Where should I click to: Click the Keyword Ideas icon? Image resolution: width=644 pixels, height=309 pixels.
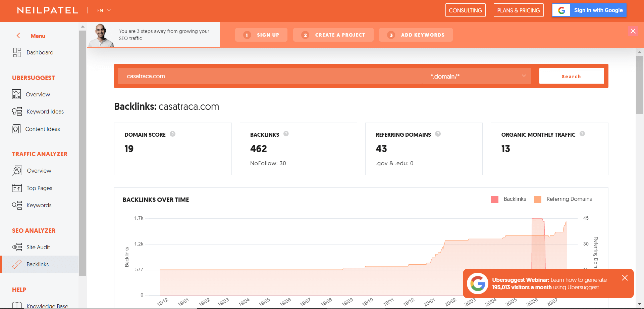pos(17,112)
